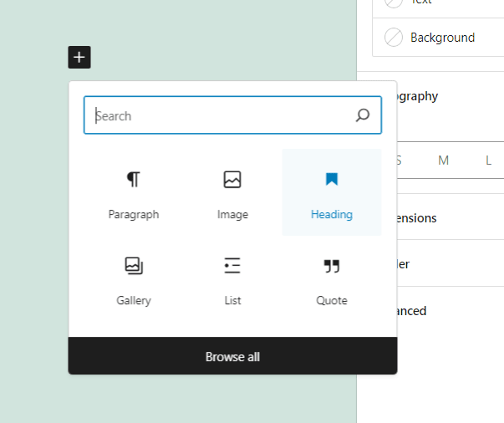Viewport: 504px width, 423px height.
Task: Expand the Typography panel heading
Action: [417, 96]
